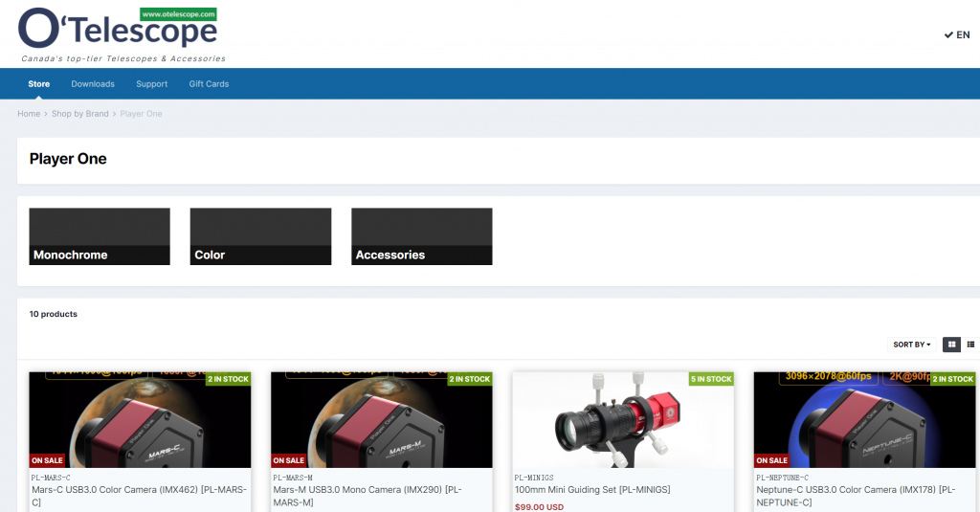Click 100mm Mini Guiding Set title
The width and height of the screenshot is (980, 512).
click(592, 489)
